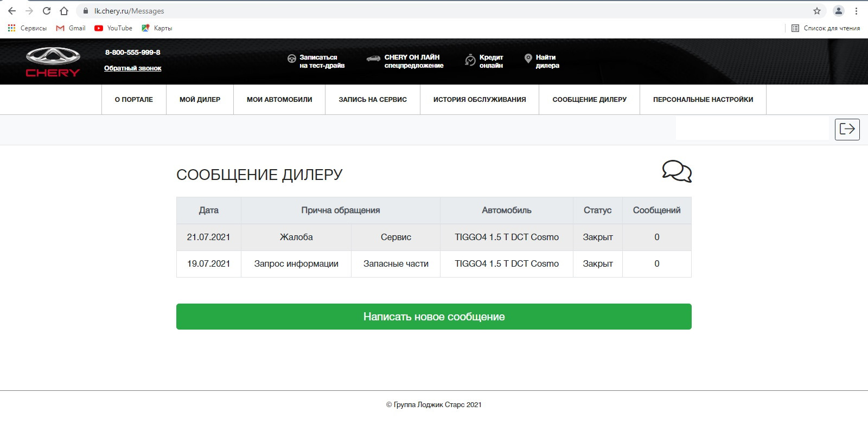Click the chat bubbles messages icon

(677, 171)
